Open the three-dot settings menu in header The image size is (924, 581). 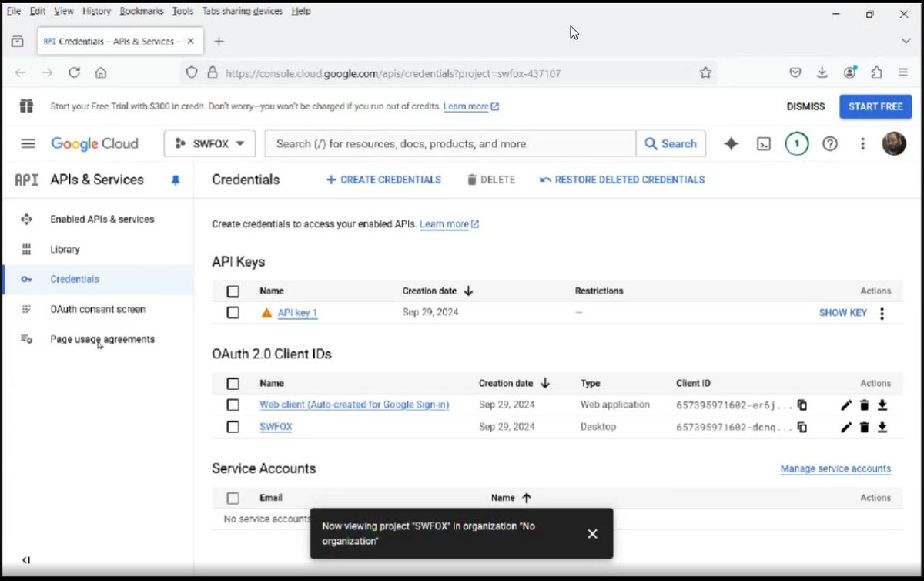863,143
